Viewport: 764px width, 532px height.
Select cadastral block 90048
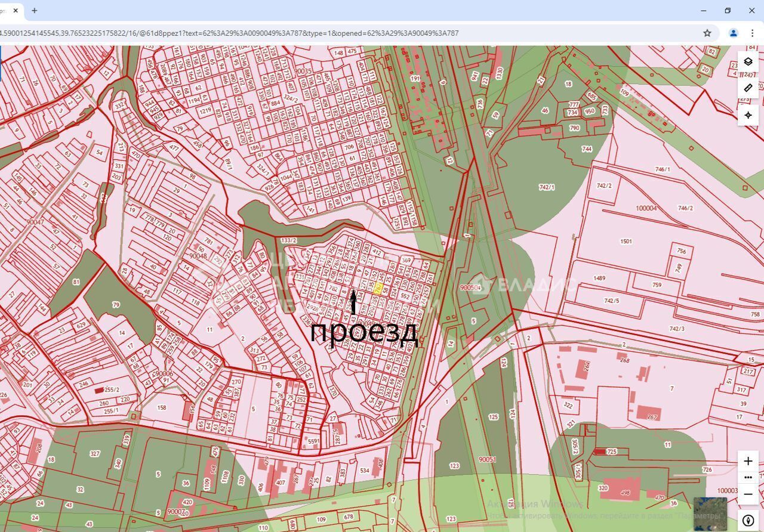(198, 256)
